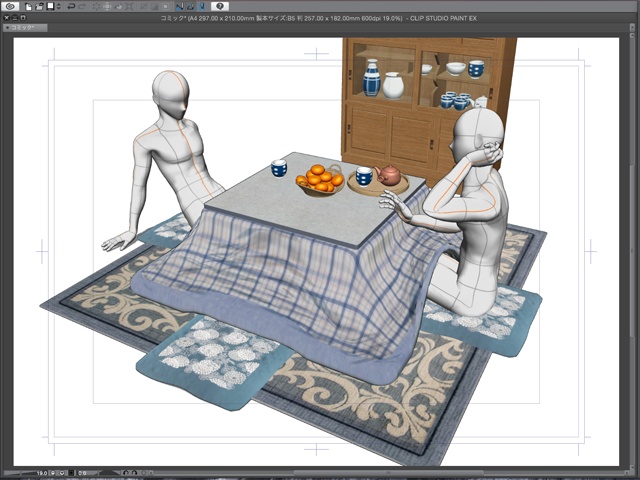Save the current comic file
This screenshot has height=480, width=640.
[x=50, y=7]
